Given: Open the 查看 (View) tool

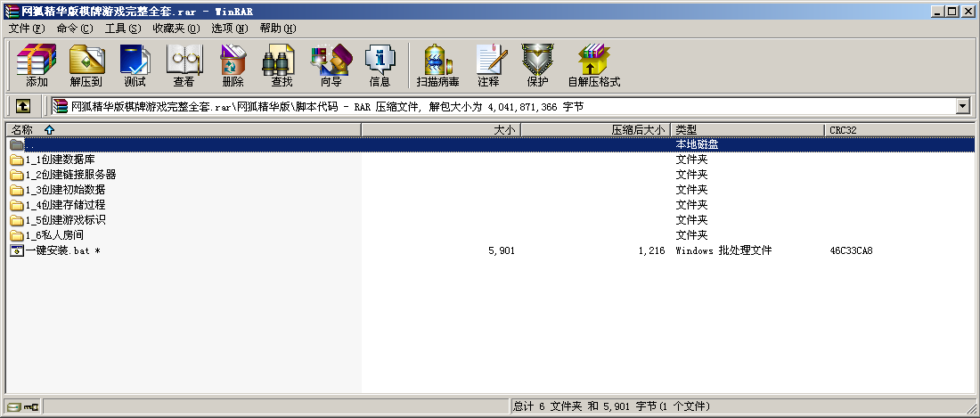Looking at the screenshot, I should click(184, 66).
